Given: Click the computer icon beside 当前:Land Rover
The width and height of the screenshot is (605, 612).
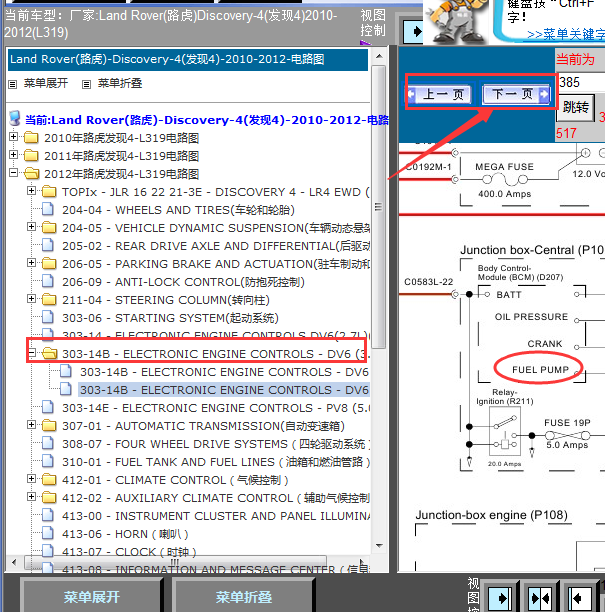Looking at the screenshot, I should click(14, 118).
